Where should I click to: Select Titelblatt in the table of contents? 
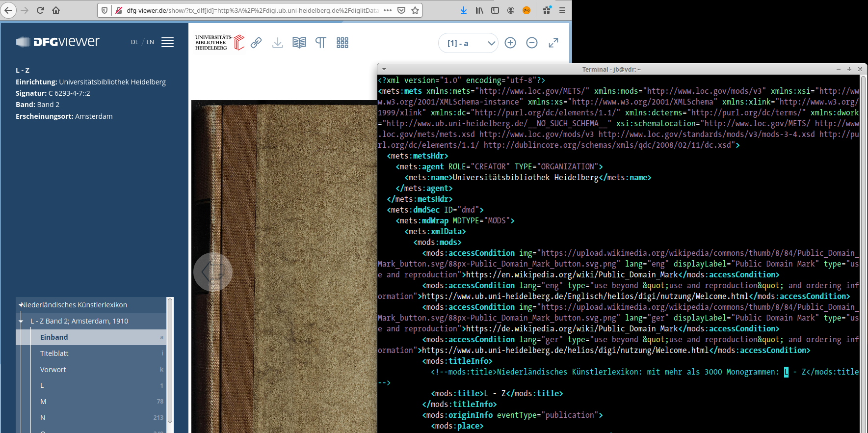[54, 353]
